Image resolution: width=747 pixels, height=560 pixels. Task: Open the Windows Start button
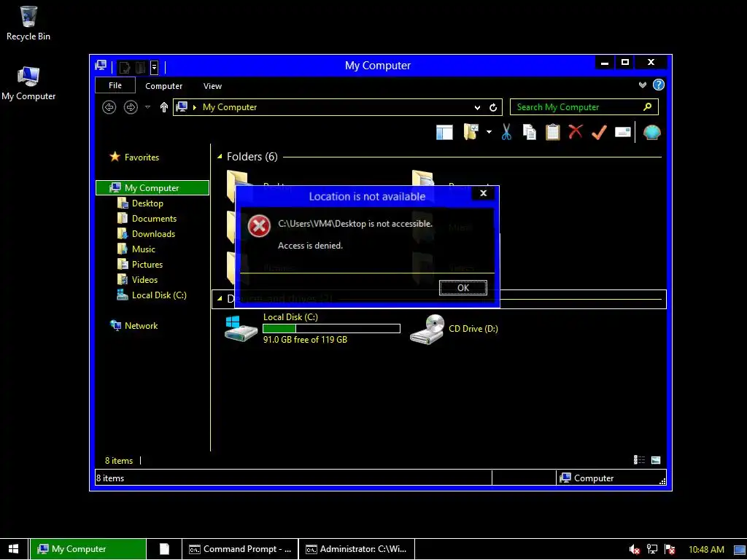click(14, 549)
